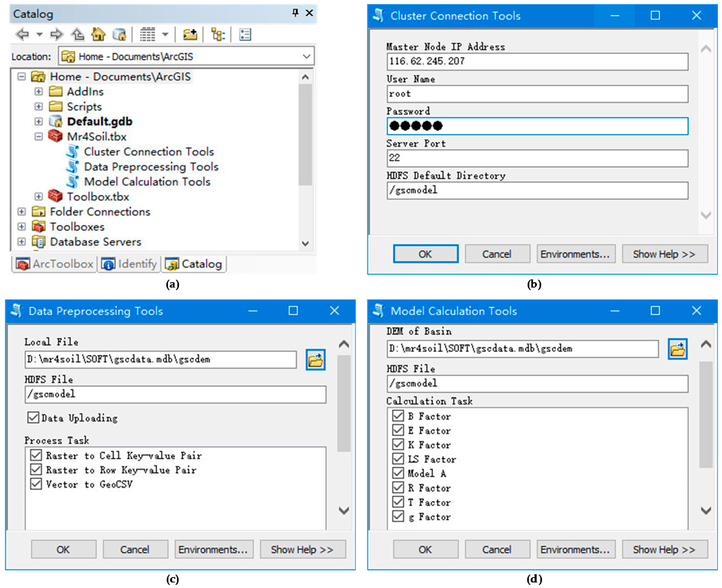
Task: Uncheck the Data Uploading checkbox
Action: pyautogui.click(x=33, y=418)
